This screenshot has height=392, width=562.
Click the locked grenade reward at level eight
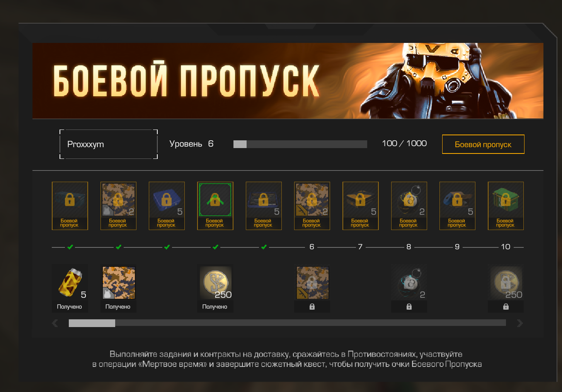coord(409,288)
